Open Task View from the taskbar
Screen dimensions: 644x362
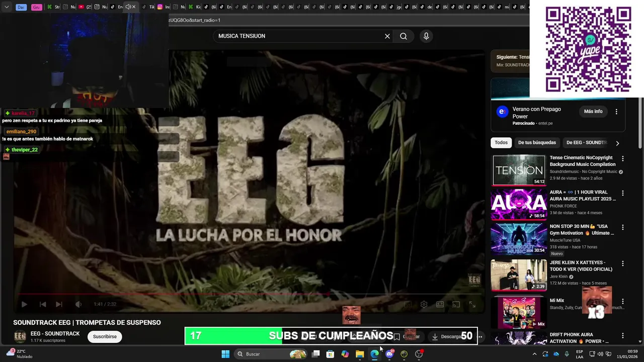[315, 354]
